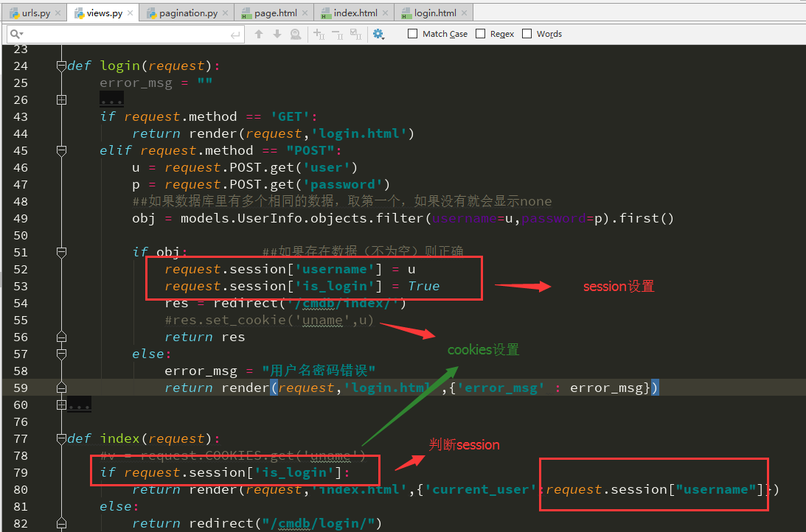Click fold end marker at line 82
806x532 pixels.
[61, 523]
